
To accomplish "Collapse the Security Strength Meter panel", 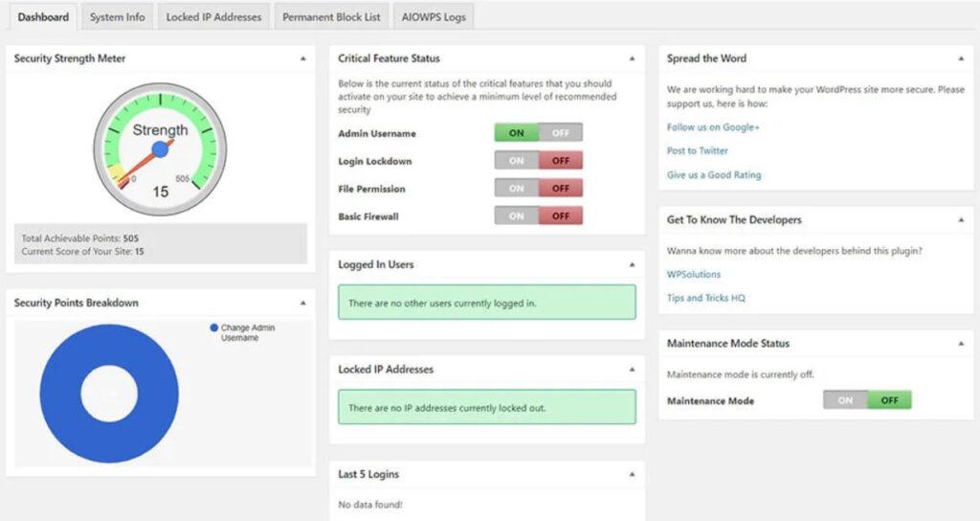I will (x=303, y=58).
